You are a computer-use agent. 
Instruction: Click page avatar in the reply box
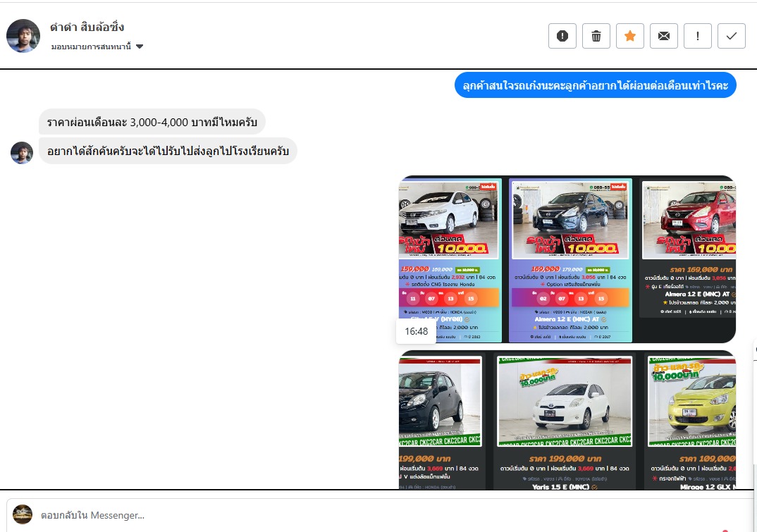pos(23,514)
